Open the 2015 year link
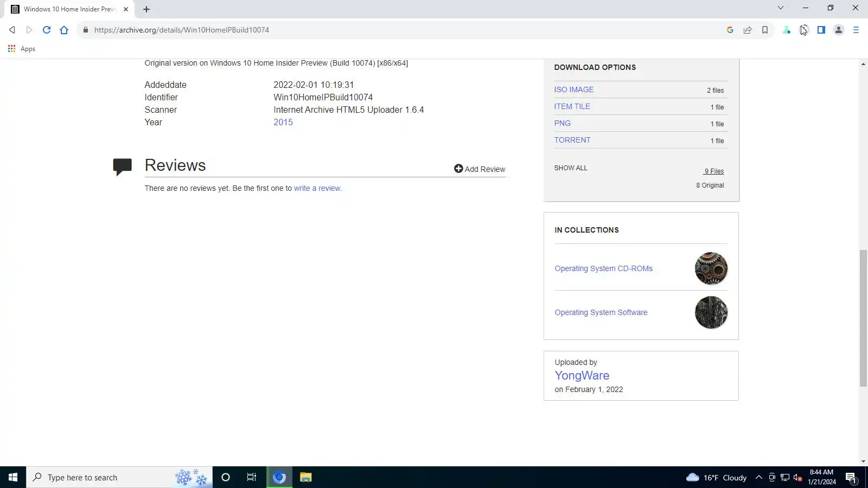Viewport: 868px width, 488px height. coord(283,122)
